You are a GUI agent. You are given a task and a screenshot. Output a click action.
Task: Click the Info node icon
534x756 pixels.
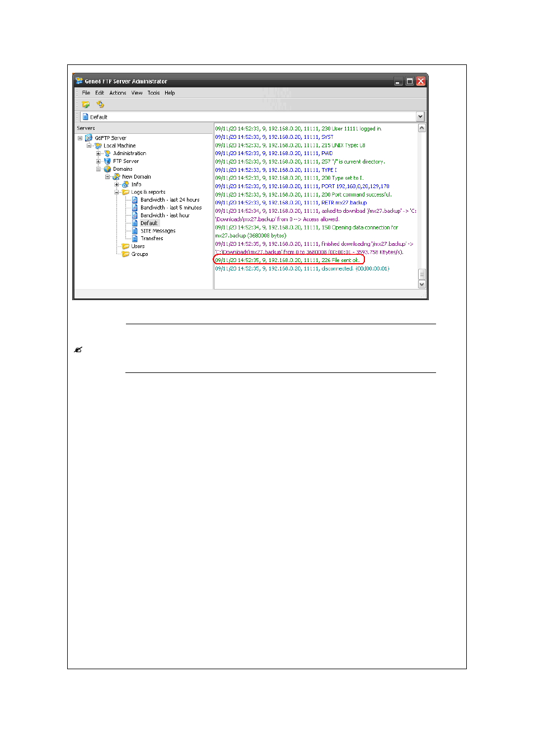(x=125, y=184)
